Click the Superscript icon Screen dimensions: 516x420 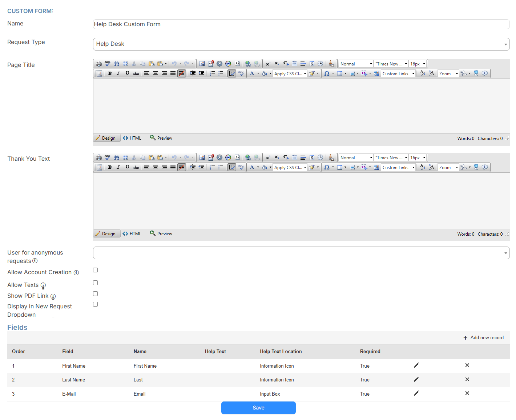(x=268, y=64)
